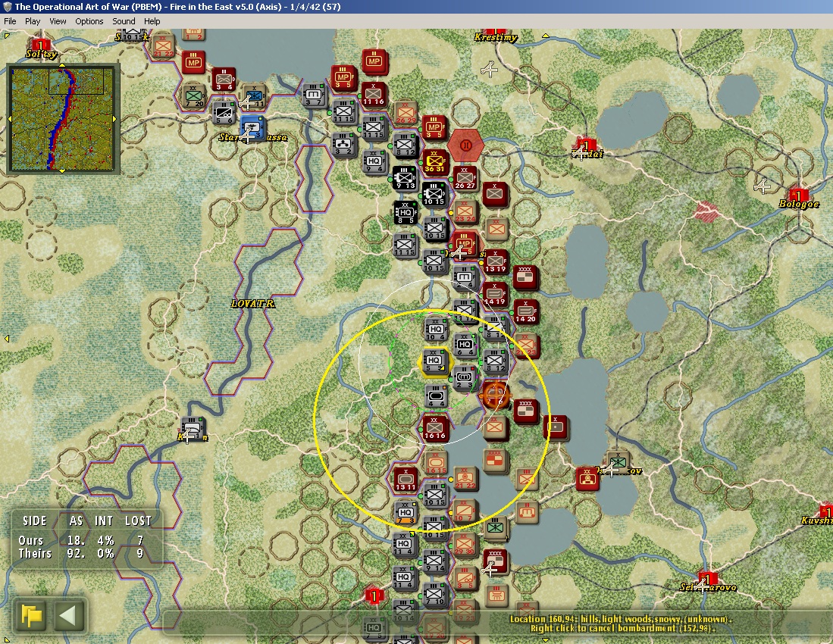The height and width of the screenshot is (644, 833).
Task: Select the German engineer regiment 3-7
Action: click(313, 95)
